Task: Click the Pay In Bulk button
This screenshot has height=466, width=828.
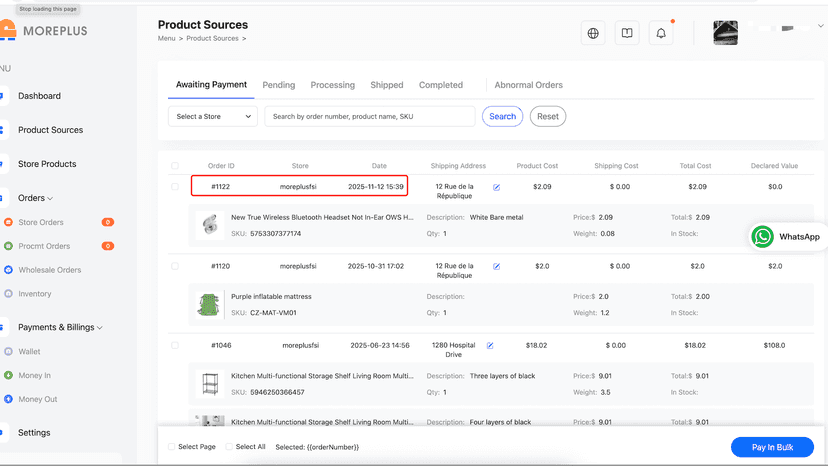Action: coord(772,447)
